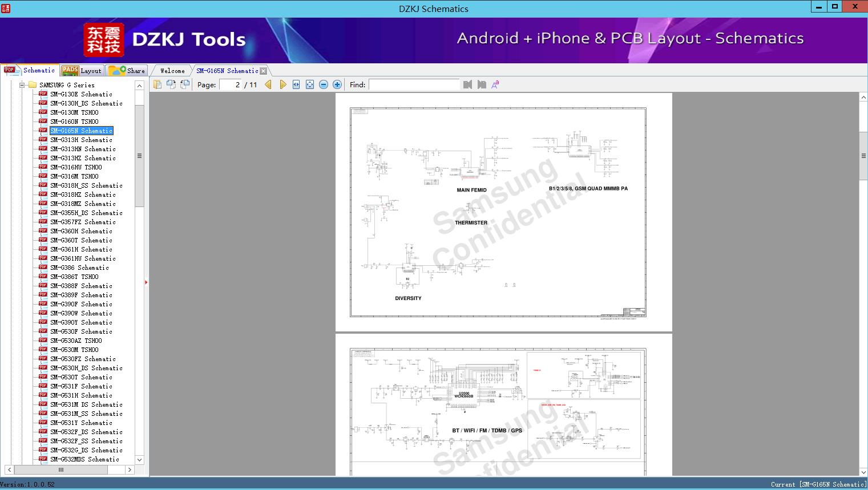Click the DZKJ logo icon in title bar
Image resolution: width=868 pixels, height=490 pixels.
(6, 8)
